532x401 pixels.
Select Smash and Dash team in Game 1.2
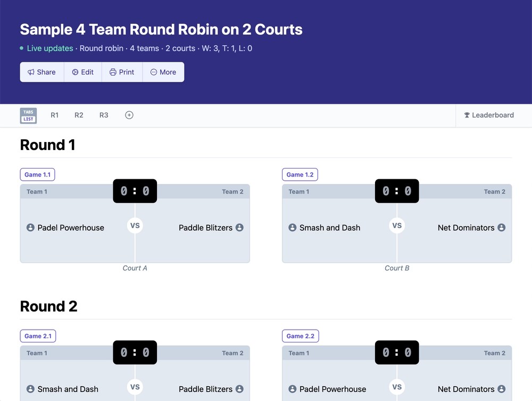(330, 228)
